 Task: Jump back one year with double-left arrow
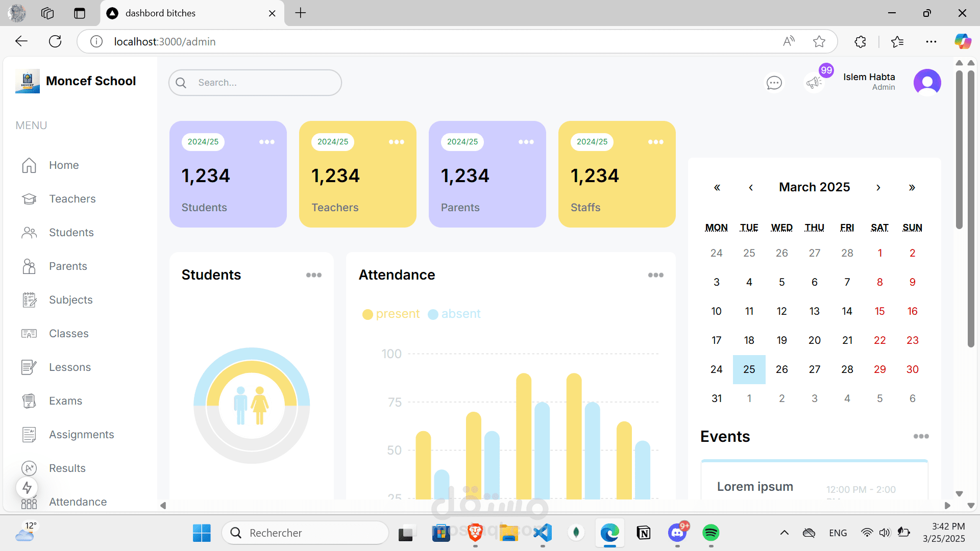tap(717, 187)
